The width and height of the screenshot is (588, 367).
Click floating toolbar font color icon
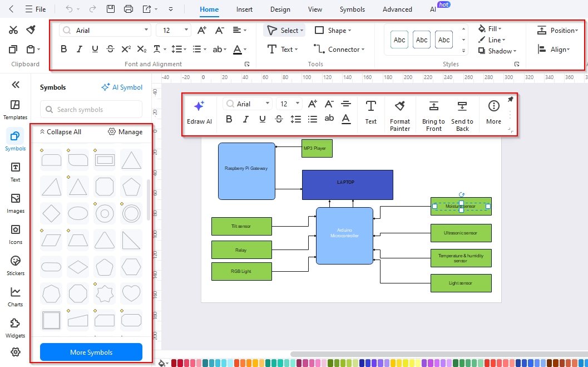[346, 119]
